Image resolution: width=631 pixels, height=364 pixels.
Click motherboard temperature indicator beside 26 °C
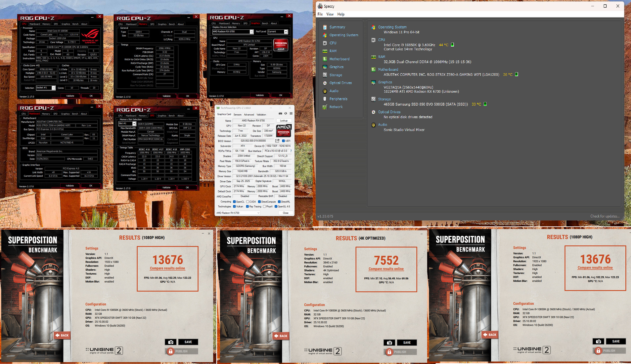(x=517, y=74)
